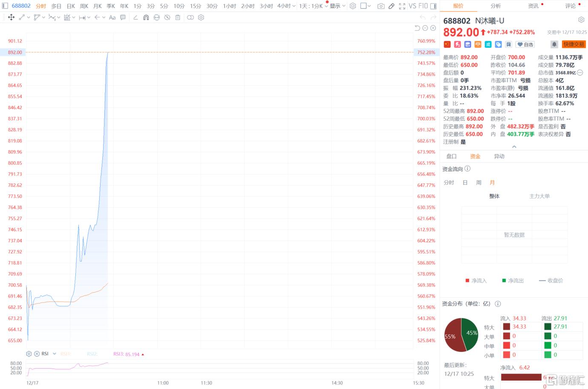Collapse the quote details panel

pyautogui.click(x=514, y=147)
